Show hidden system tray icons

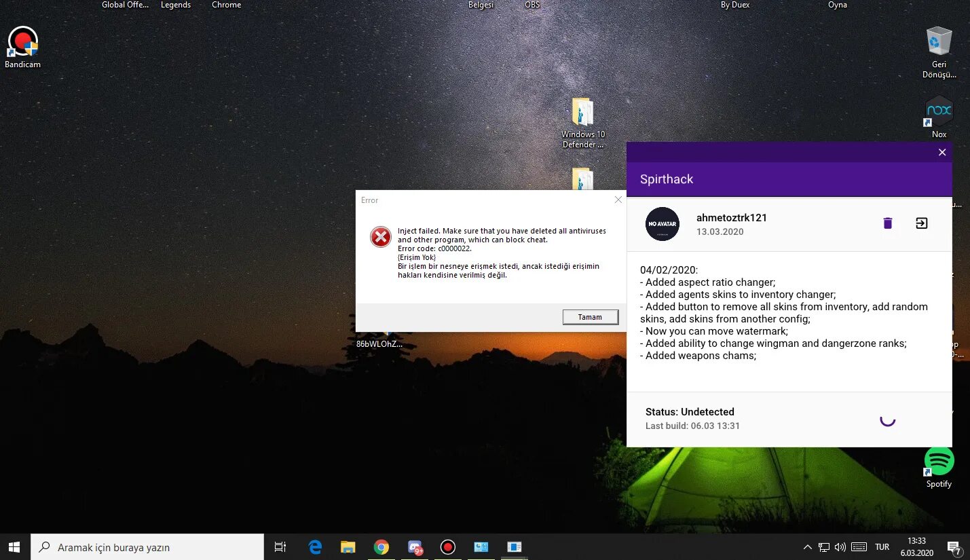[x=807, y=547]
